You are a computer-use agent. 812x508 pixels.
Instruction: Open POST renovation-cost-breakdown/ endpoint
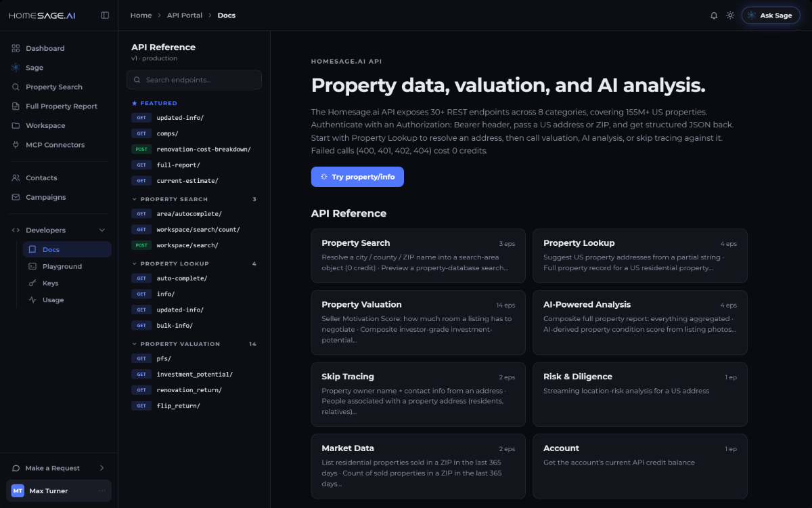tap(194, 149)
